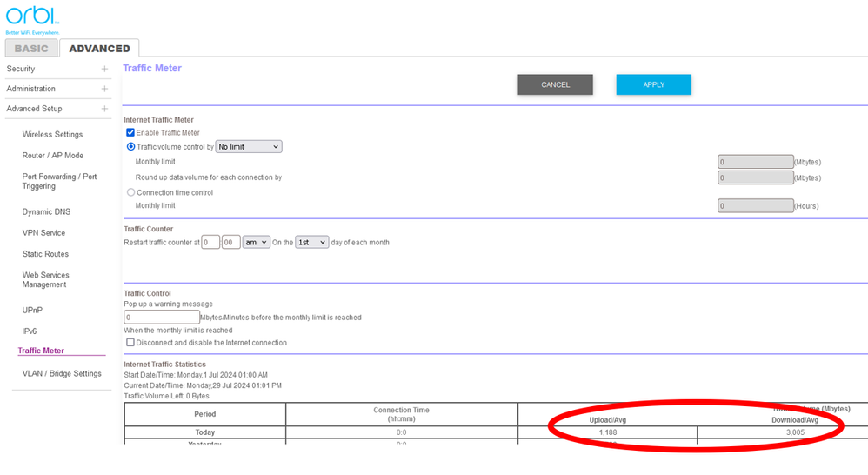Expand the Administration section plus icon
Screen dimensions: 868x475
(x=104, y=89)
